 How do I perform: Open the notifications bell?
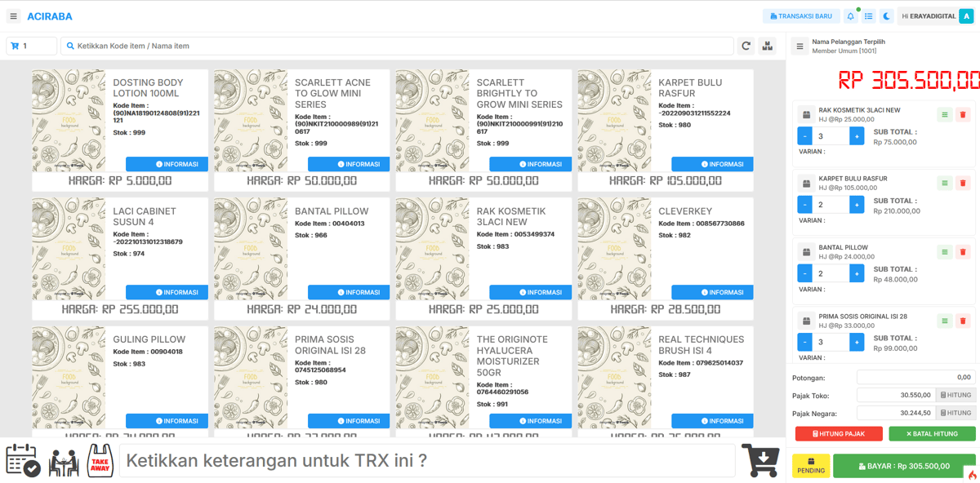pos(850,16)
